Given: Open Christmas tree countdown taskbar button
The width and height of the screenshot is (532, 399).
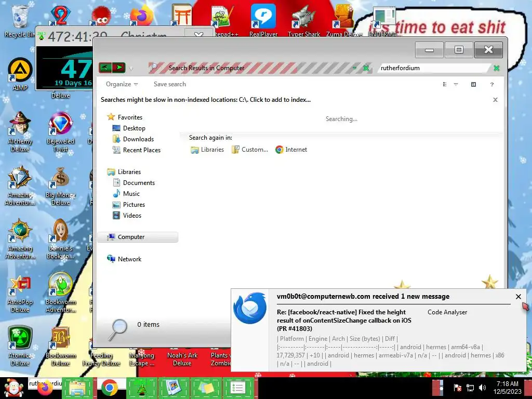Looking at the screenshot, I should (141, 389).
